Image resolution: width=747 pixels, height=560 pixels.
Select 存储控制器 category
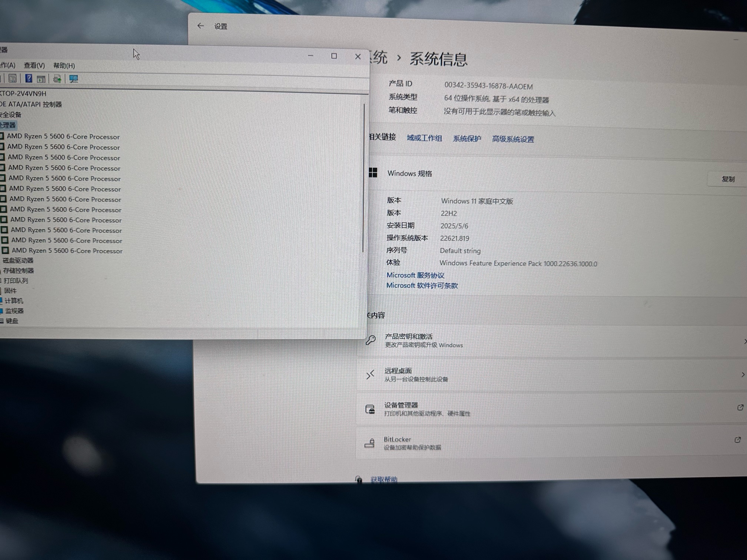19,271
